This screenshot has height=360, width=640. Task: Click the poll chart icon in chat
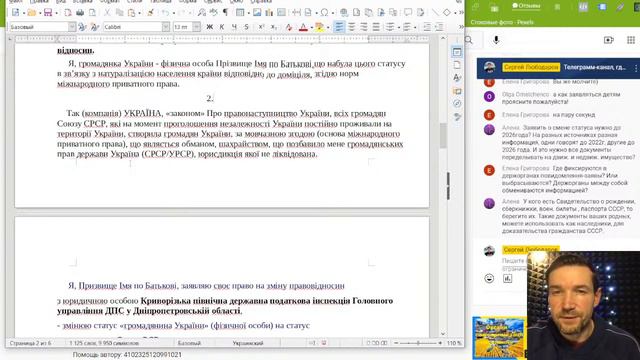(x=507, y=278)
